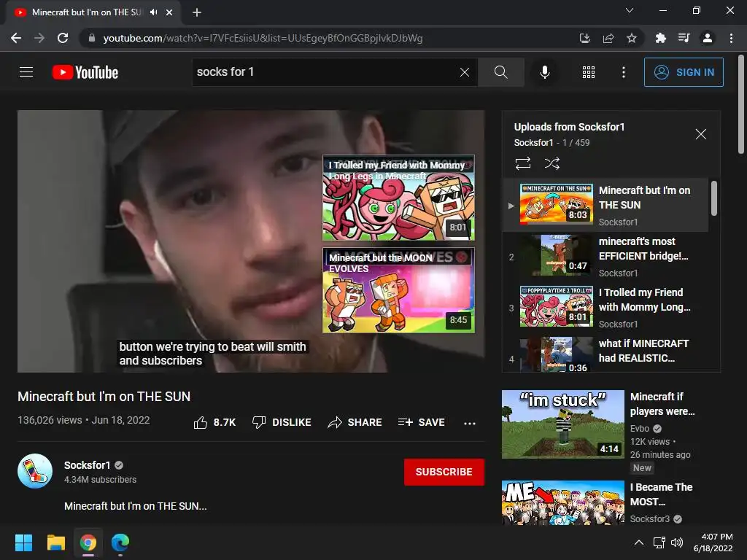Open YouTube settings three-dot menu
Screen dimensions: 747x560
click(x=623, y=72)
